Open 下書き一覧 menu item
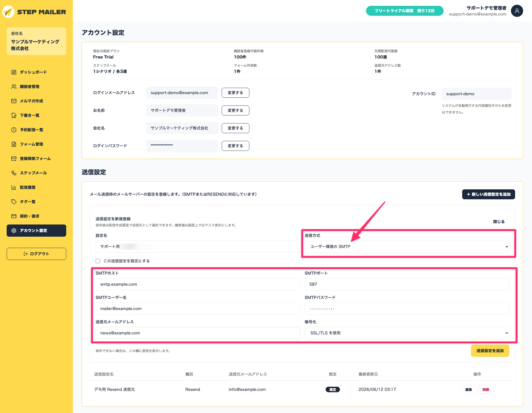 pos(36,115)
